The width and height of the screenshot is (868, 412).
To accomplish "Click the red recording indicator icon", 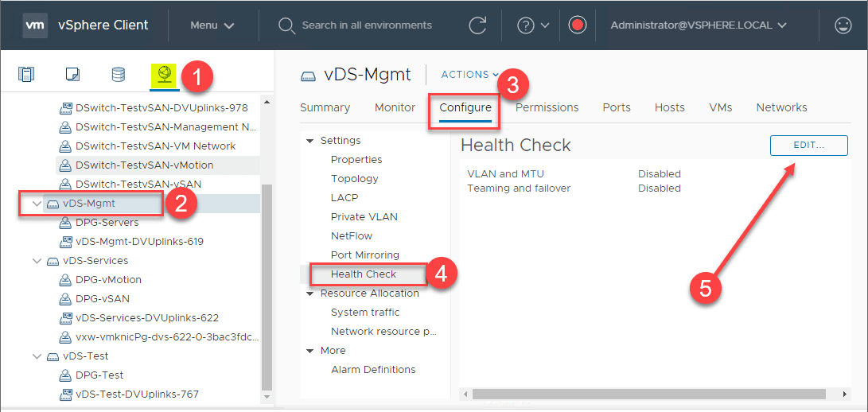I will tap(578, 25).
